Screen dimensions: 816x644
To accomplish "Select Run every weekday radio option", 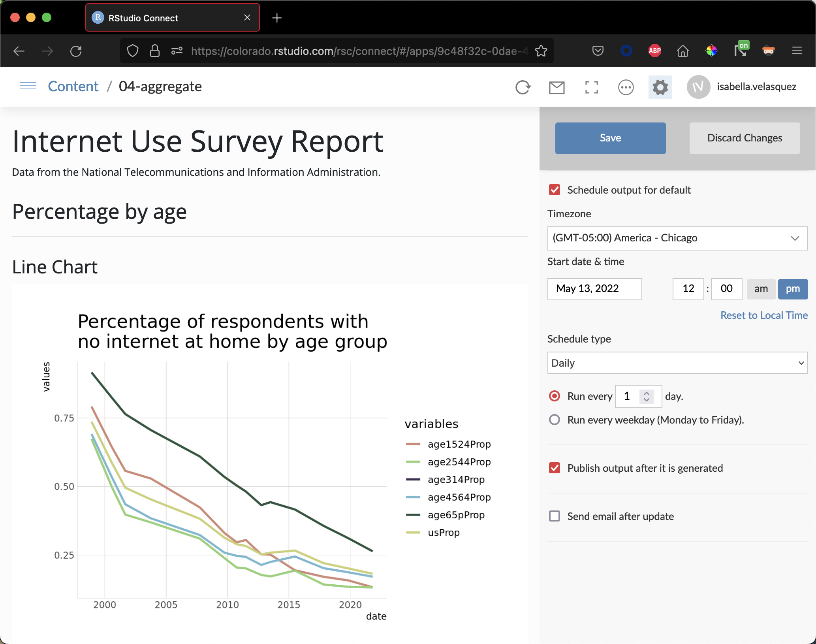I will (x=555, y=420).
